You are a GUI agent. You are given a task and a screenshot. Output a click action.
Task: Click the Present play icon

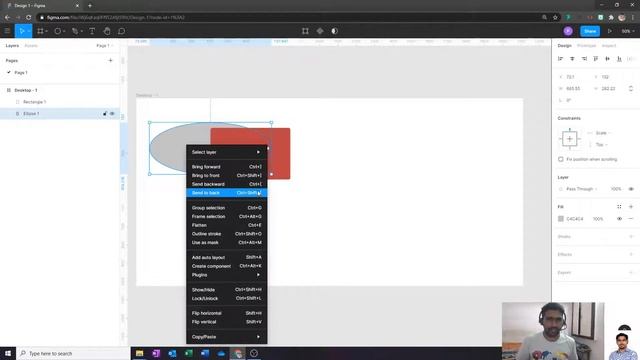(x=610, y=31)
